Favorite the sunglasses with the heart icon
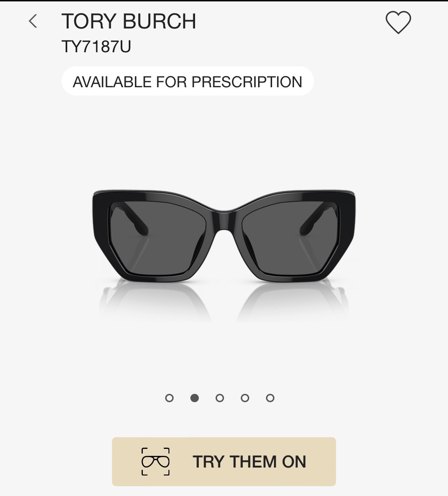The height and width of the screenshot is (496, 448). tap(398, 22)
